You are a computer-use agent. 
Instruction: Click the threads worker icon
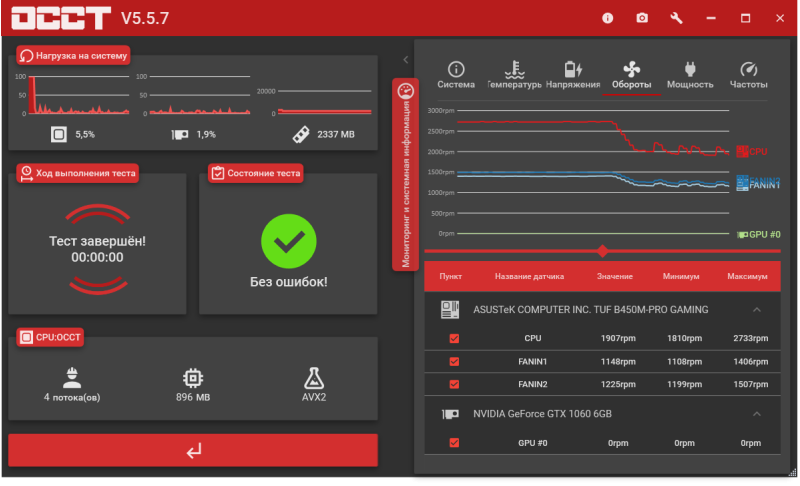coord(71,378)
